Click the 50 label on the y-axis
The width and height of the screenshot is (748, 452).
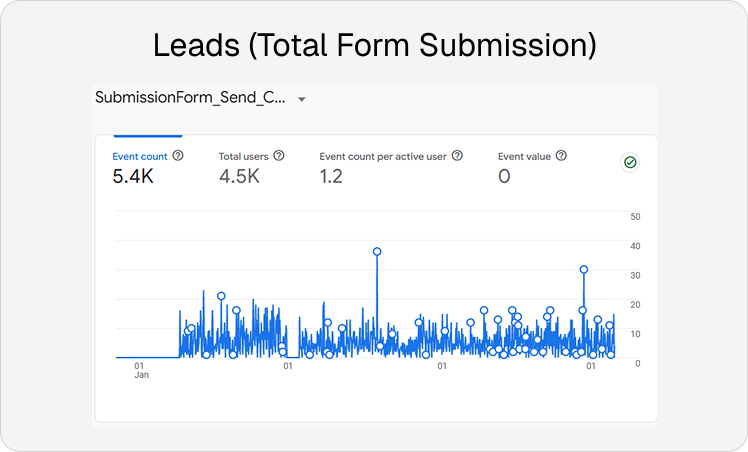pyautogui.click(x=635, y=217)
